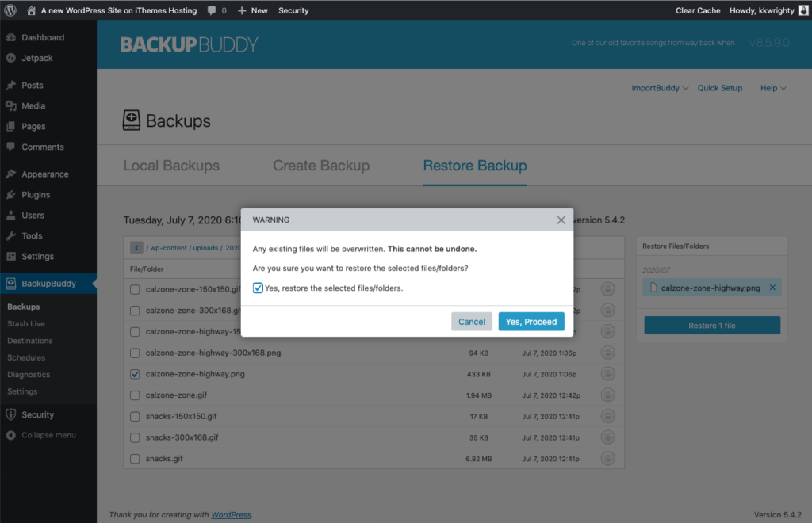Click the restore icon for the snacks.gif row
The height and width of the screenshot is (523, 812).
point(608,458)
